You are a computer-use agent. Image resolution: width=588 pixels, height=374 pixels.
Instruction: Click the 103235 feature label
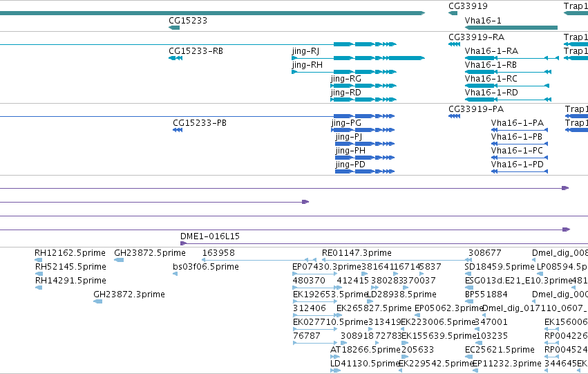(491, 337)
